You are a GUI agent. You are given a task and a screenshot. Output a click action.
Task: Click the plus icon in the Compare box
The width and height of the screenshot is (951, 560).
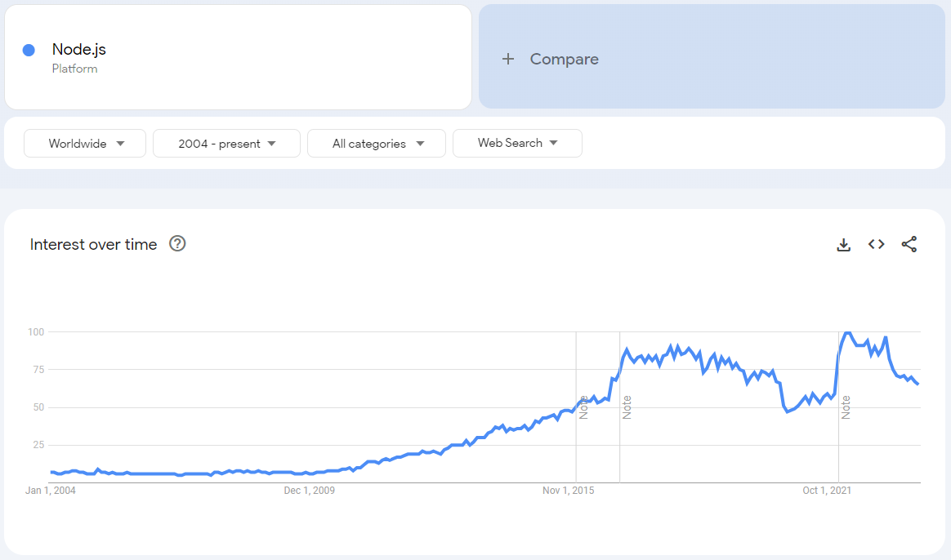pyautogui.click(x=508, y=58)
